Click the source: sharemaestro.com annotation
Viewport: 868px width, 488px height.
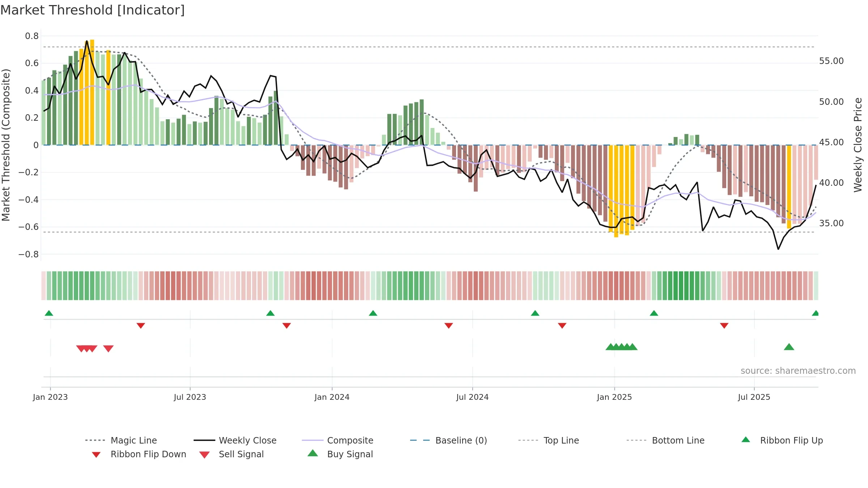pos(798,371)
